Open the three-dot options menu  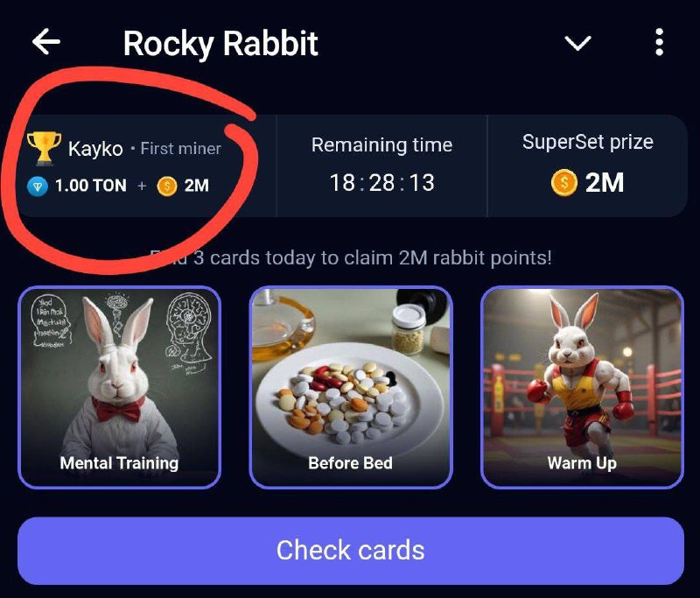(659, 42)
